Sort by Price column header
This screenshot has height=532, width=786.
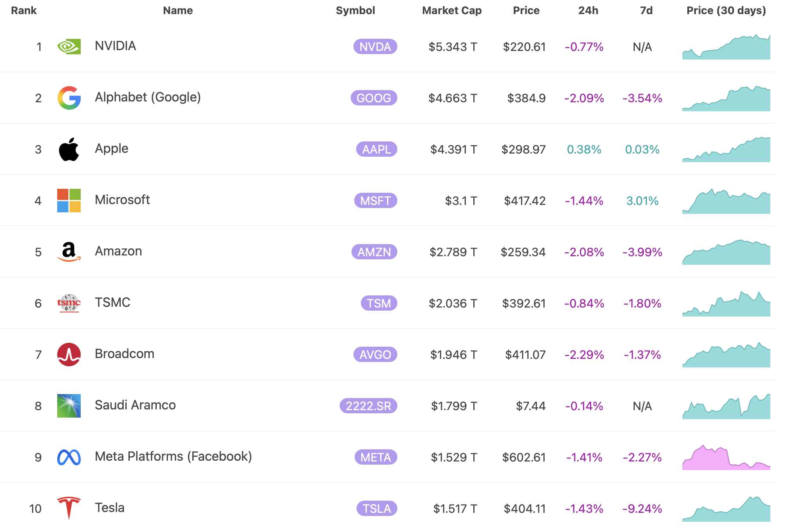click(526, 11)
